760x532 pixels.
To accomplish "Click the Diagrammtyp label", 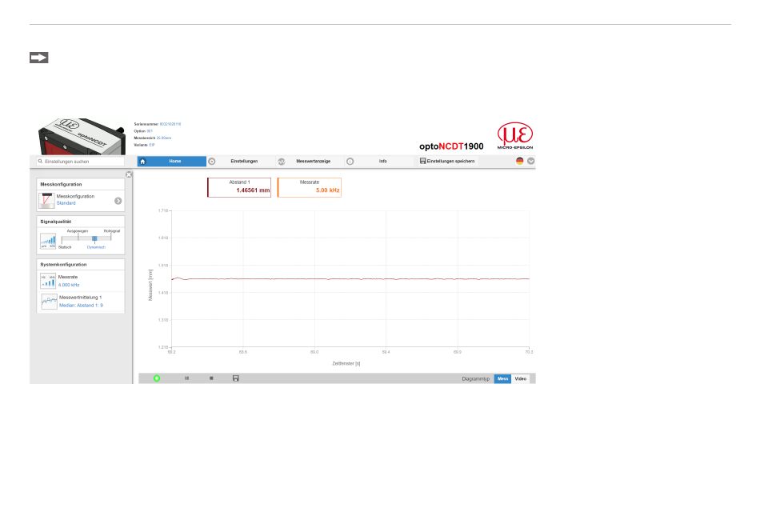I will (x=475, y=379).
